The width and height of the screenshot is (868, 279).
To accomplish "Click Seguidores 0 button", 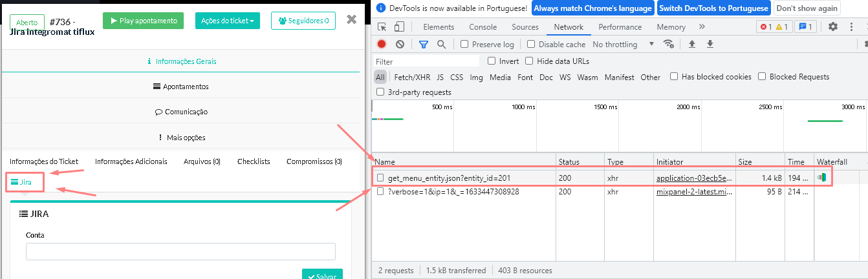I will (303, 21).
